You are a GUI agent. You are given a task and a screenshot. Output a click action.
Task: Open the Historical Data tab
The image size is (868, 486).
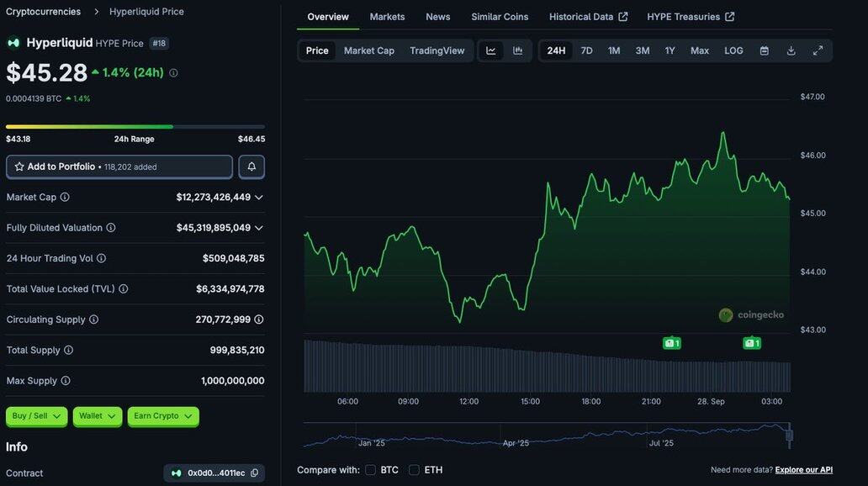coord(588,17)
